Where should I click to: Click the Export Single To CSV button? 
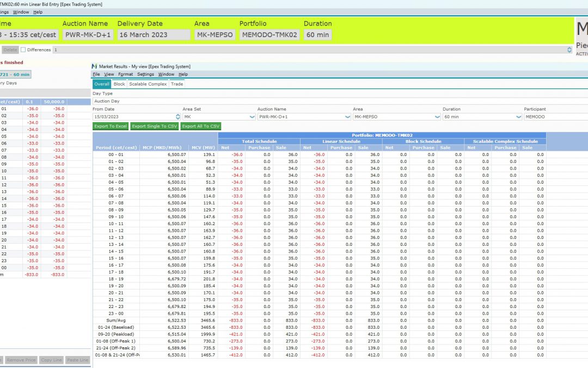[155, 126]
